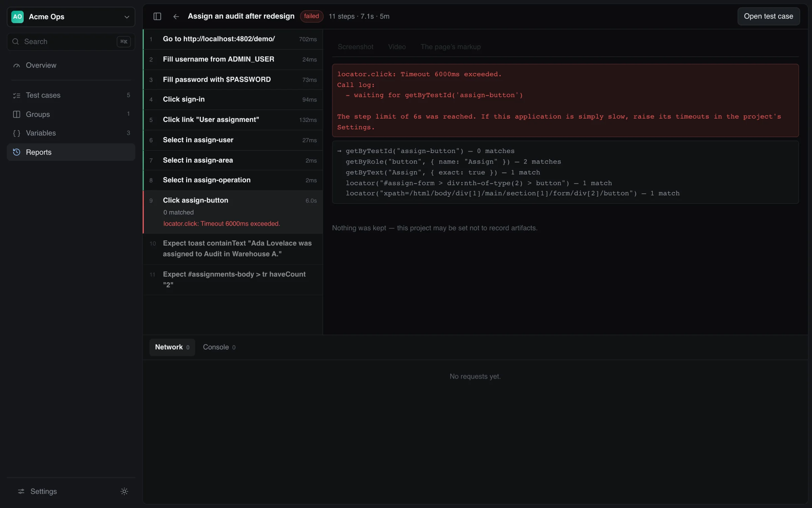Toggle the sidebar panel icon
This screenshot has height=508, width=812.
[157, 16]
